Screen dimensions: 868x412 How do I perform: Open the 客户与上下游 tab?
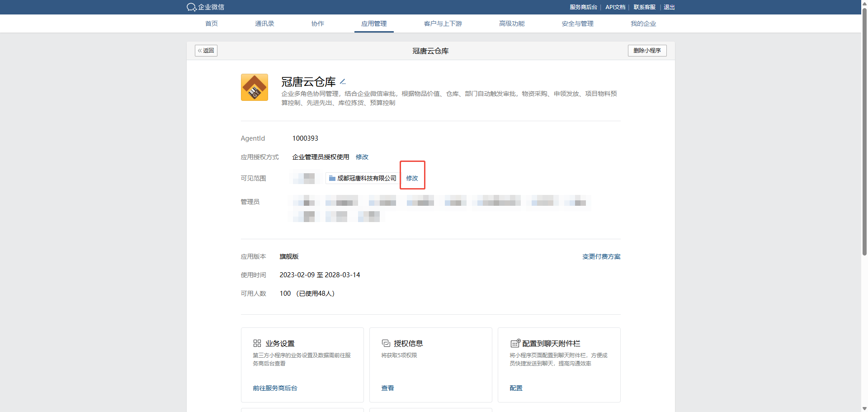[x=443, y=24]
